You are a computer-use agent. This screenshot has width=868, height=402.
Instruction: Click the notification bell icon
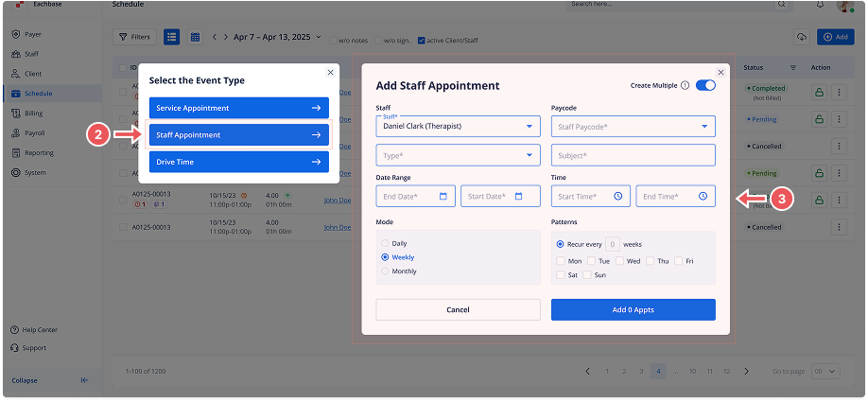[x=820, y=5]
